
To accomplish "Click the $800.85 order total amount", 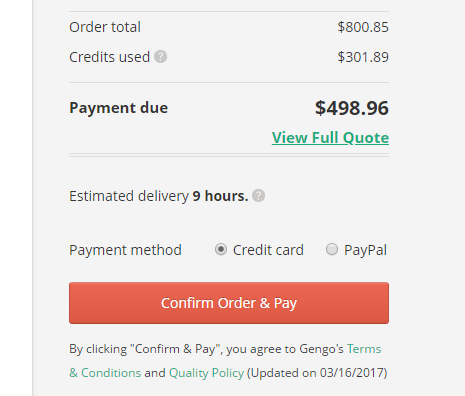I will (363, 27).
